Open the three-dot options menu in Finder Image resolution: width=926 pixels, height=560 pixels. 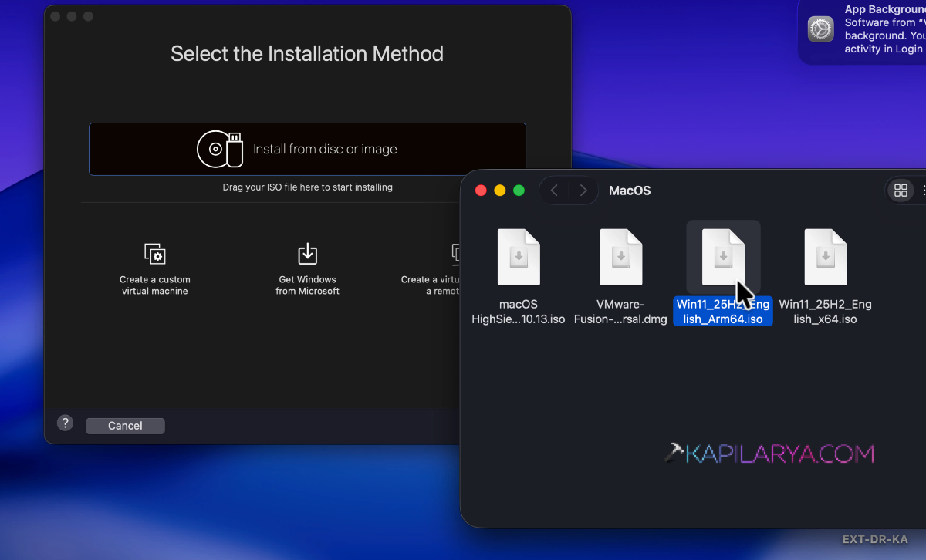click(x=923, y=190)
